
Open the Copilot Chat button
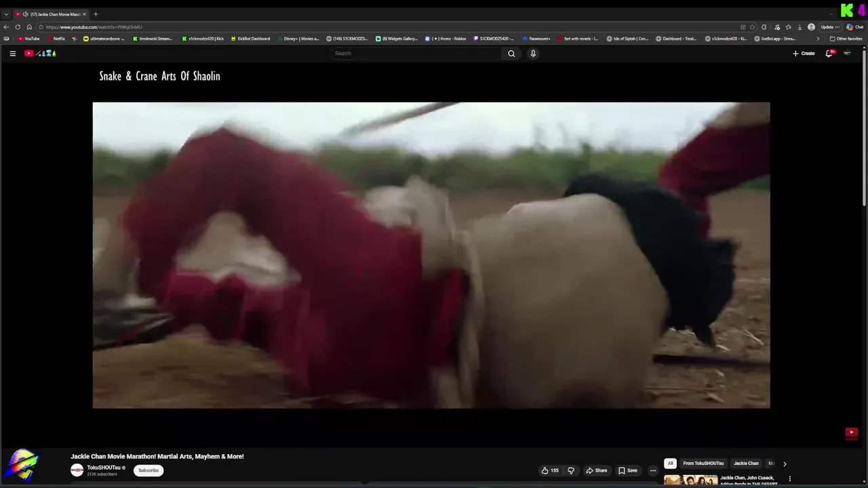pyautogui.click(x=854, y=27)
